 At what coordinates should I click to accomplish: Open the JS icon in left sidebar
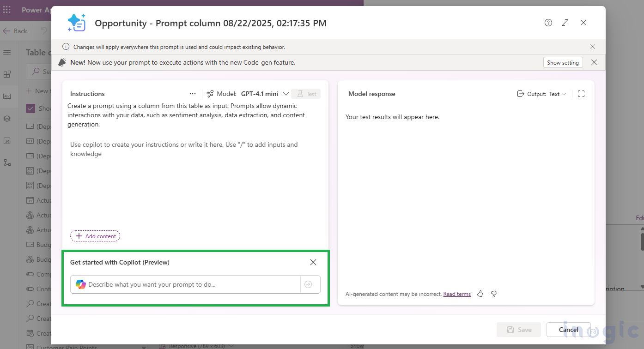[x=7, y=141]
